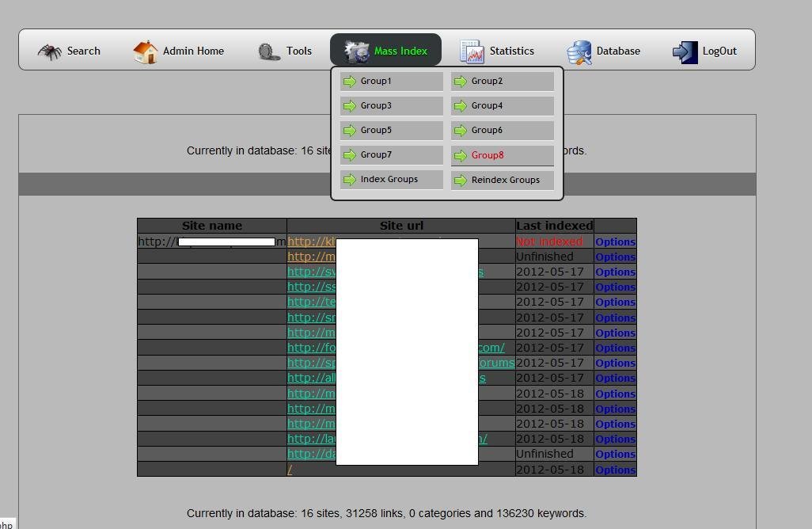Viewport: 812px width, 529px height.
Task: Click the Admin Home house icon
Action: click(146, 50)
